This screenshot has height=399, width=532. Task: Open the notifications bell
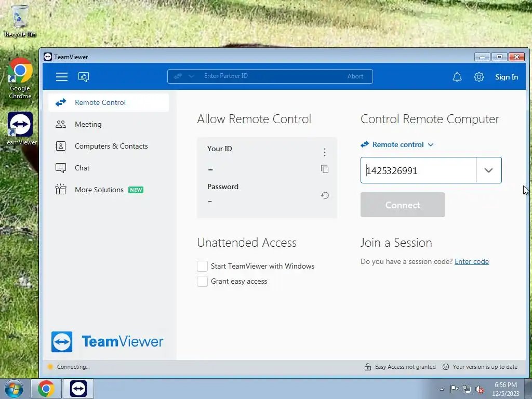coord(457,77)
